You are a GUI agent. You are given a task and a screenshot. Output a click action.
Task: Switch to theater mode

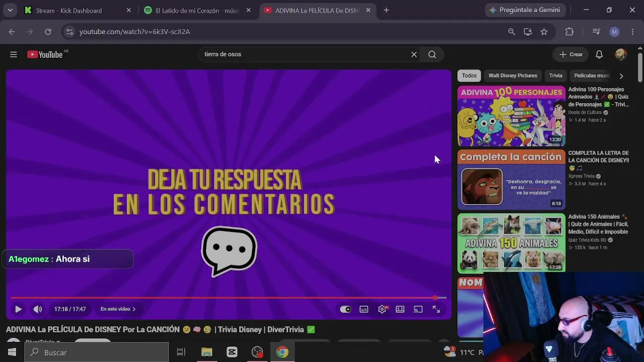[400, 309]
